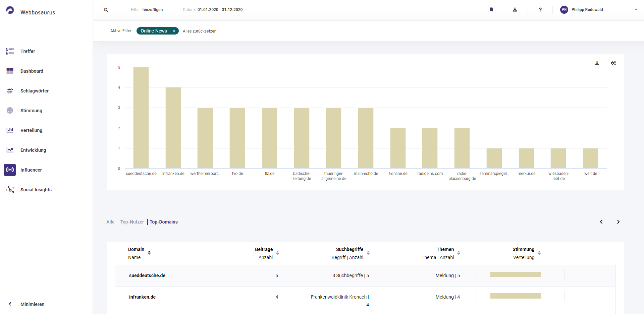The height and width of the screenshot is (314, 644).
Task: Click the merkur.de axis label
Action: (x=526, y=174)
